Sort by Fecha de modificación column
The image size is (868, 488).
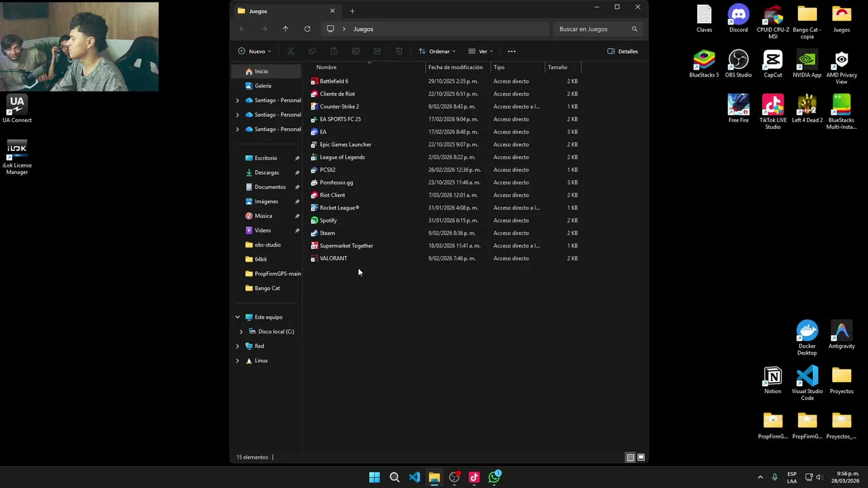pos(458,67)
